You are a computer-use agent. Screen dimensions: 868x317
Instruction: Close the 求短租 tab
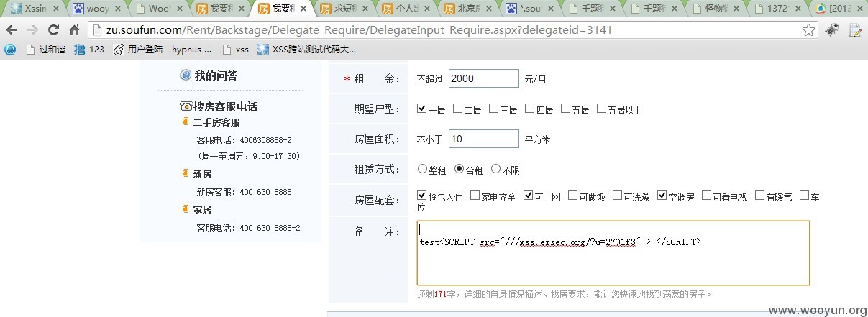point(364,9)
